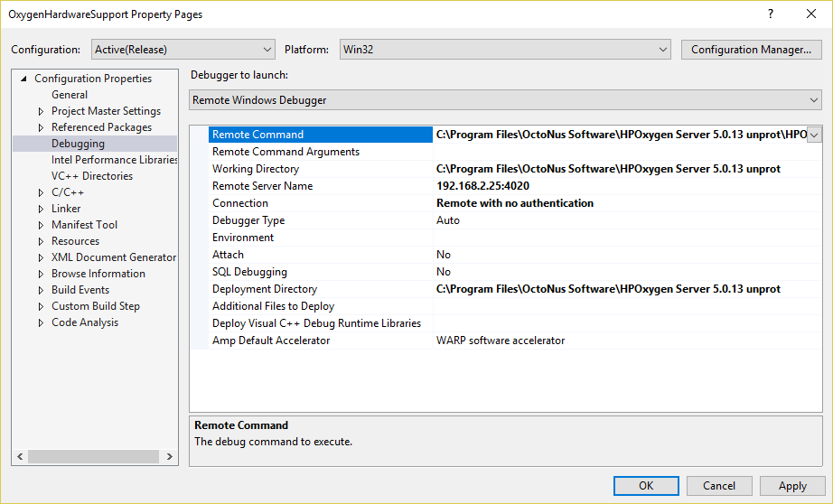Screen dimensions: 833x504
Task: Select Linker label in tree
Action: point(66,209)
